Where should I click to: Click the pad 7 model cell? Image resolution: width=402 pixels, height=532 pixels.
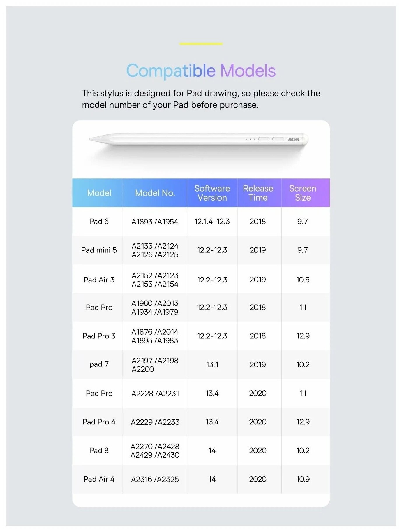point(99,364)
